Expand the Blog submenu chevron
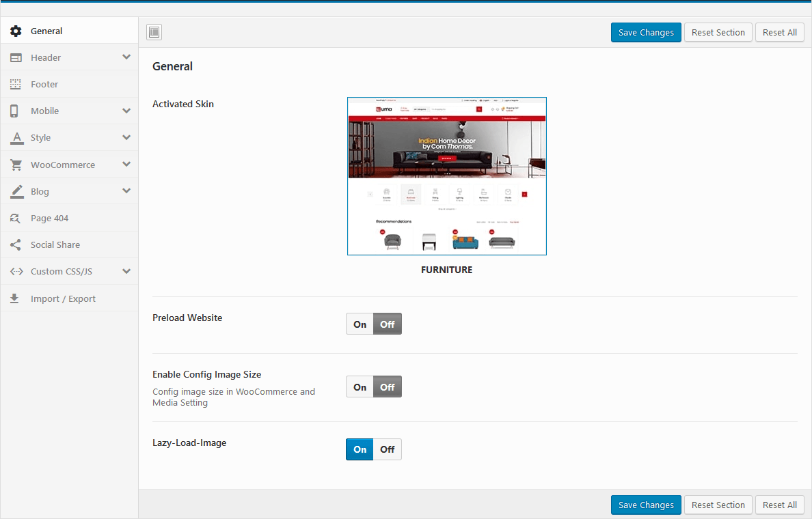812x519 pixels. (x=126, y=191)
